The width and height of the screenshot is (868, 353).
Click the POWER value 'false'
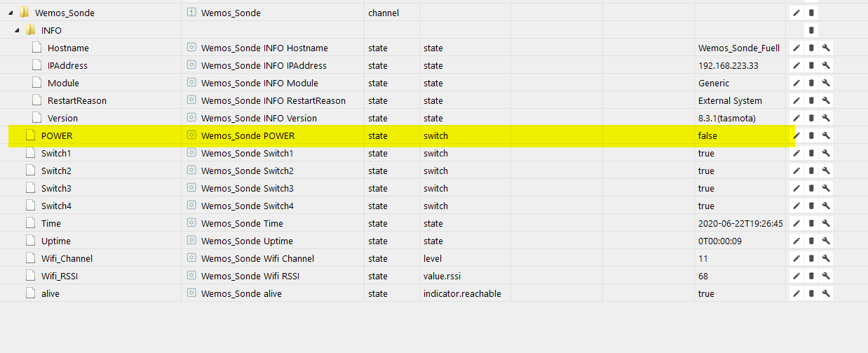point(707,135)
